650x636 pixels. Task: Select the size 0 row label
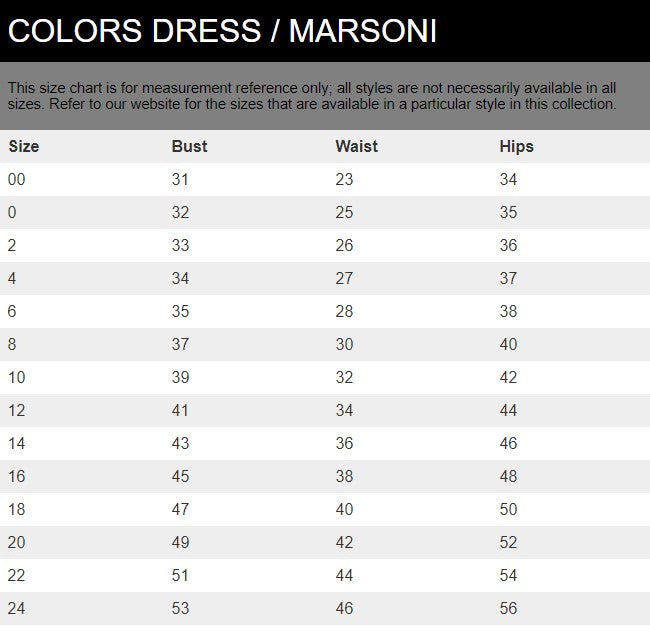click(x=12, y=213)
